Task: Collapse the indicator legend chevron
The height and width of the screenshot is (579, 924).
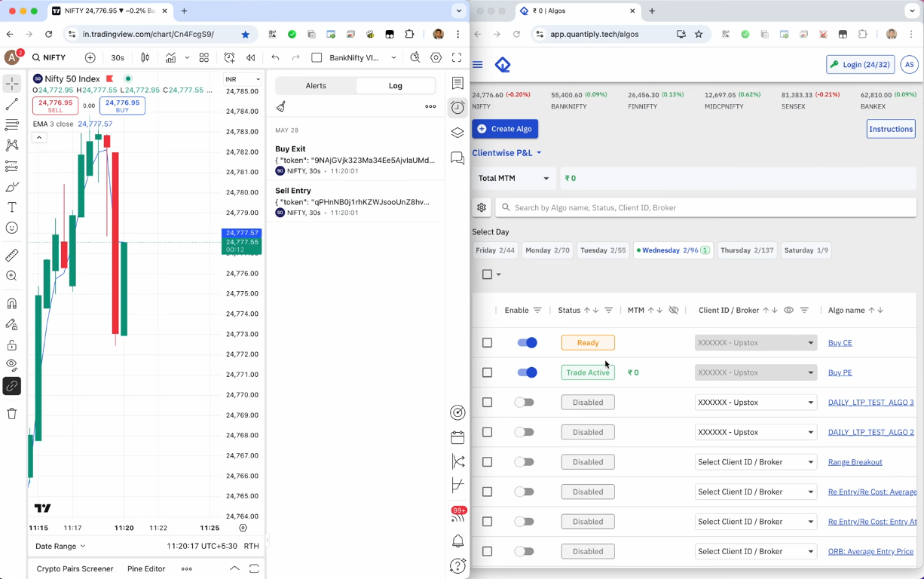Action: coord(39,137)
